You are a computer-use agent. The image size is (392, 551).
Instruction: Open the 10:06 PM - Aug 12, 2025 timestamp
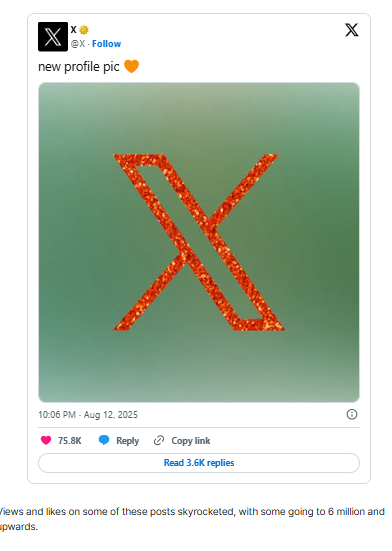(88, 415)
